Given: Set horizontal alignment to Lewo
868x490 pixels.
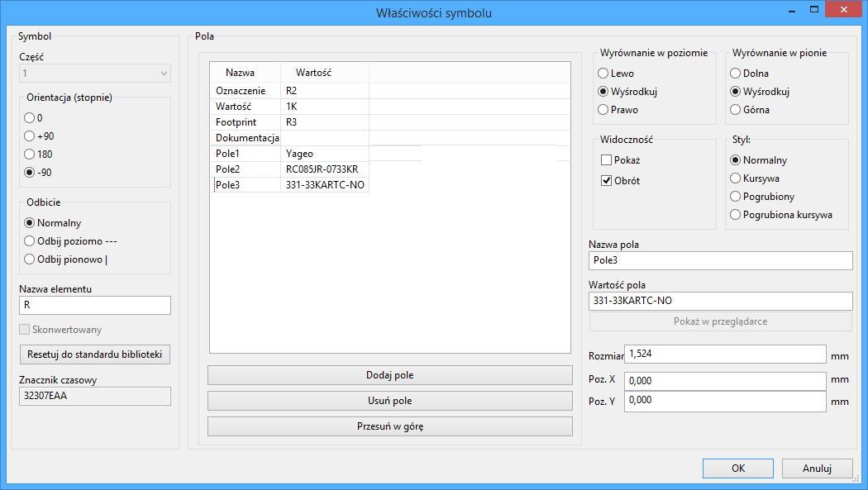Looking at the screenshot, I should tap(603, 74).
